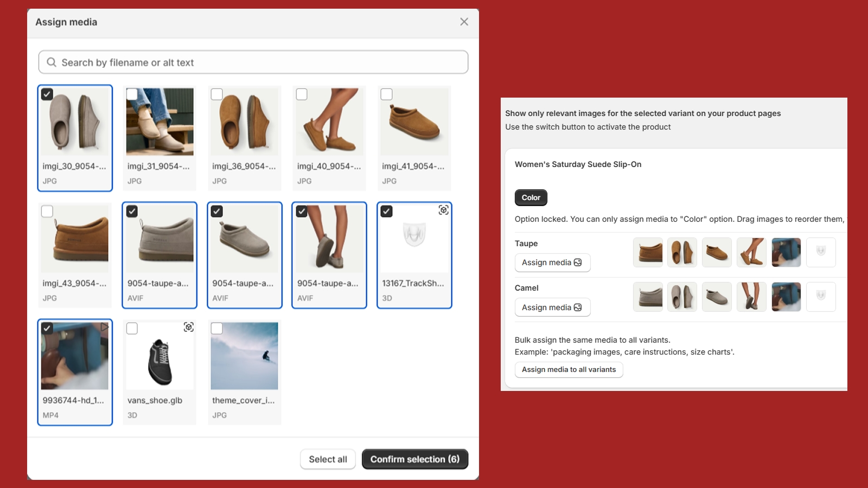
Task: Click the search magnifier icon
Action: 52,62
